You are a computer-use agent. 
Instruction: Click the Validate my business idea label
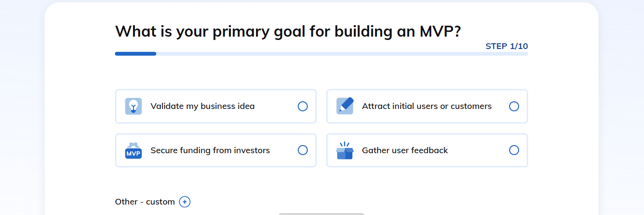pos(202,106)
